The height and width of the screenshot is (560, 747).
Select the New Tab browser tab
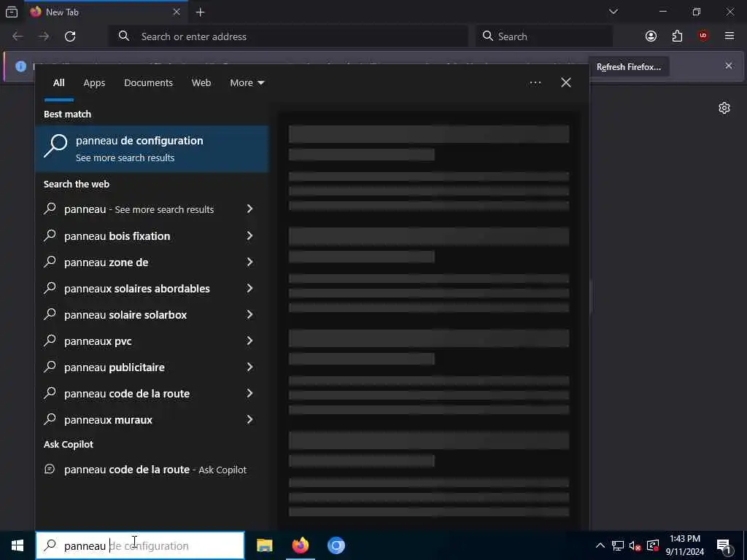(x=105, y=12)
